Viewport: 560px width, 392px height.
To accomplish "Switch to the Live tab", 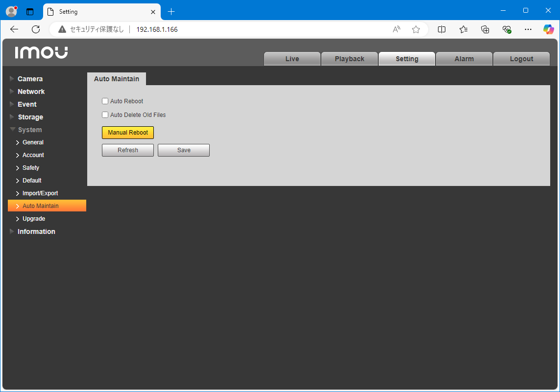I will pos(292,59).
